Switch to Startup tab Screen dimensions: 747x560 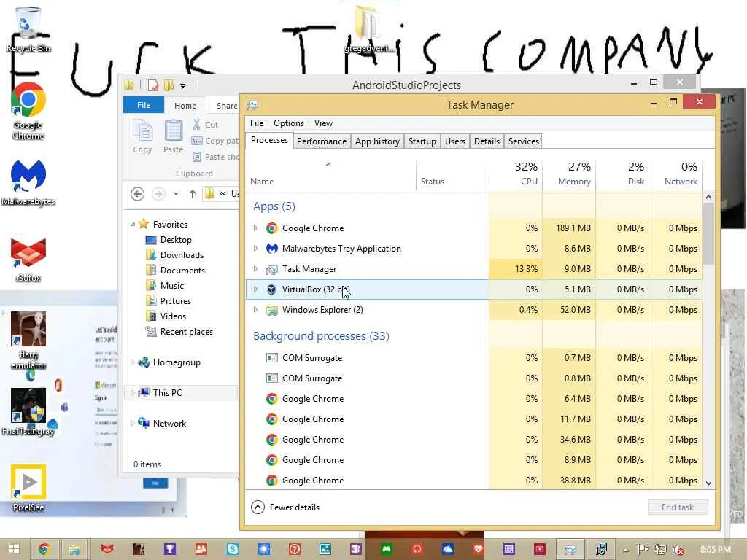click(422, 141)
